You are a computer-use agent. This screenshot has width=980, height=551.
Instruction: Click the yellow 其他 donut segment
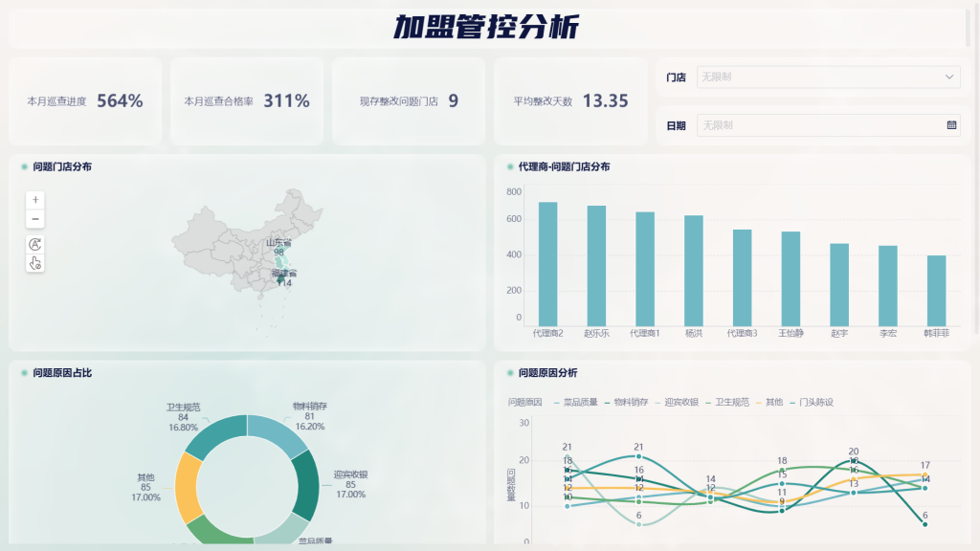click(x=189, y=486)
